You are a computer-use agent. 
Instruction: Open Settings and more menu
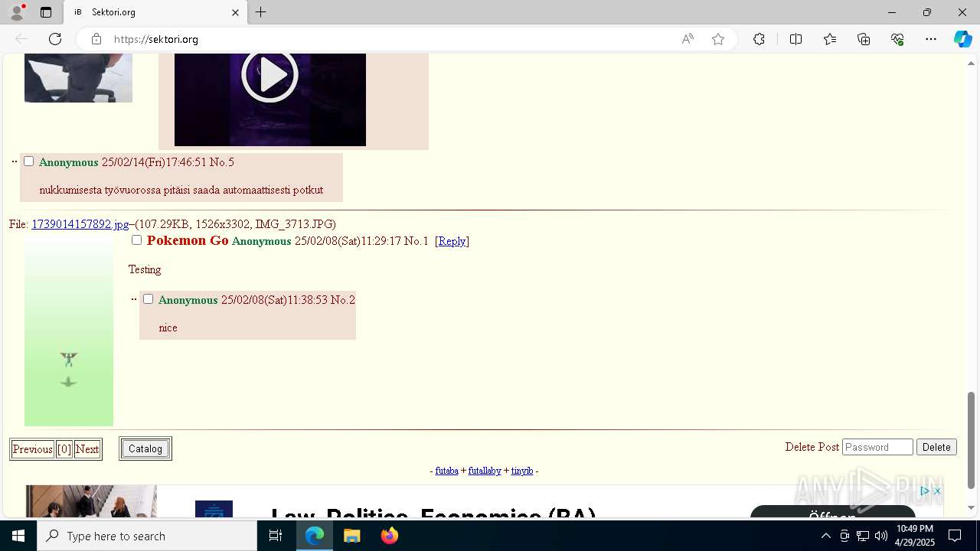931,39
